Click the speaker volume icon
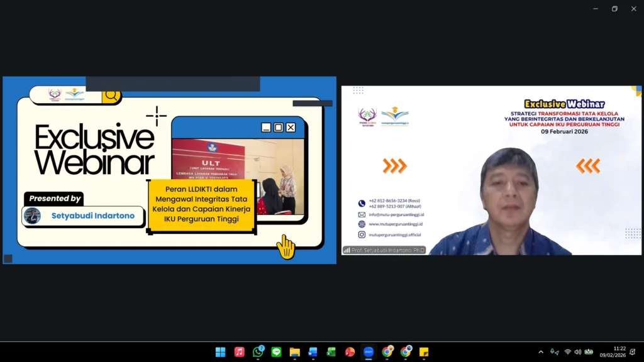This screenshot has width=644, height=362. tap(578, 352)
